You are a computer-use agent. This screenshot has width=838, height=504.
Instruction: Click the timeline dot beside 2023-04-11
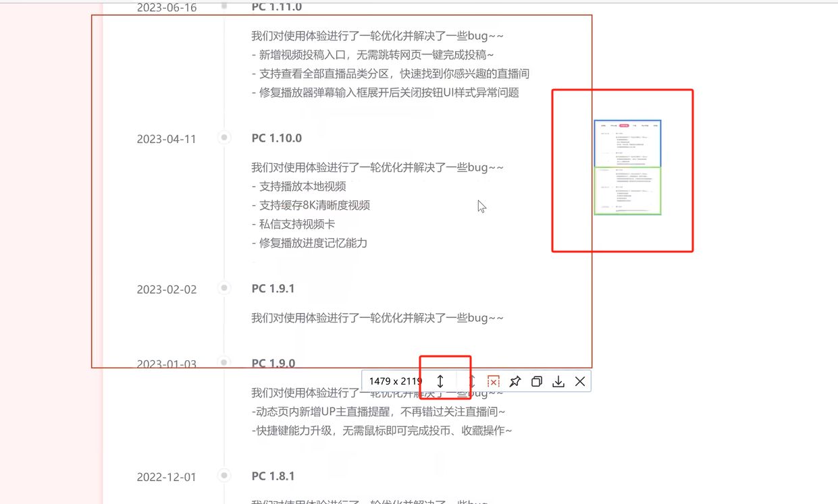[224, 137]
